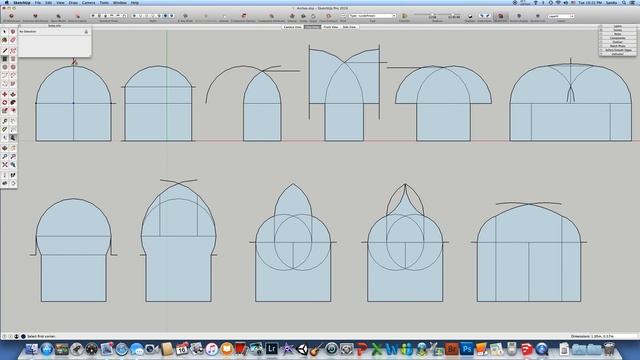640x360 pixels.
Task: Open Spotlight search in menu bar
Action: pyautogui.click(x=624, y=3)
